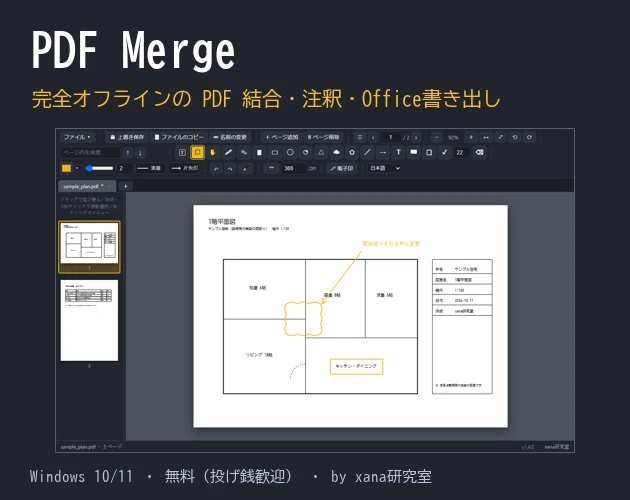Go to the next page arrow
Image resolution: width=630 pixels, height=500 pixels.
tap(416, 137)
